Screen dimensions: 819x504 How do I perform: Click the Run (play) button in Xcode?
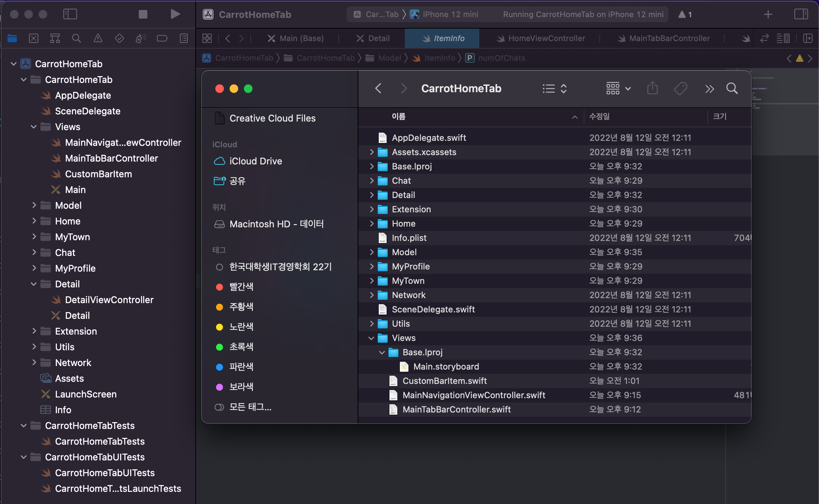click(x=175, y=14)
